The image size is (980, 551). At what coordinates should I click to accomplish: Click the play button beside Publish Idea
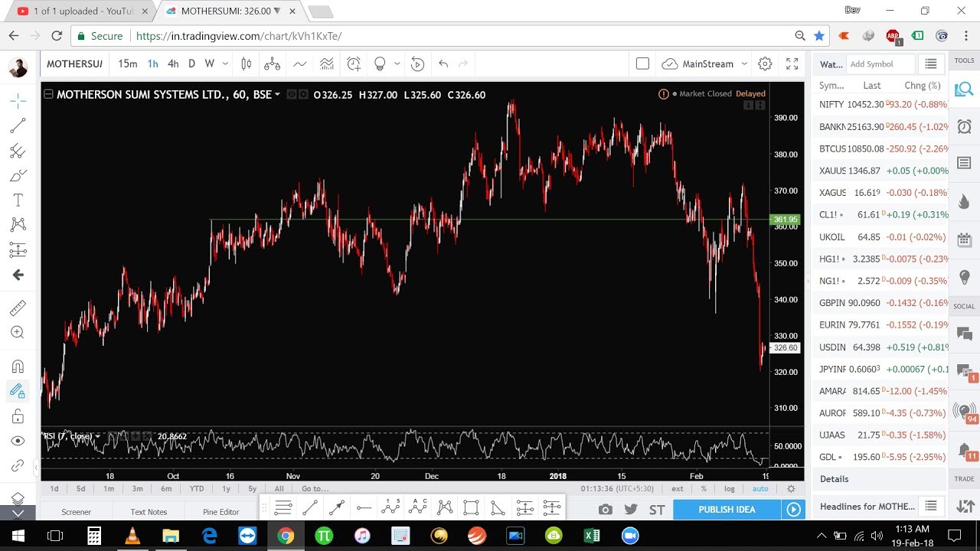tap(793, 510)
